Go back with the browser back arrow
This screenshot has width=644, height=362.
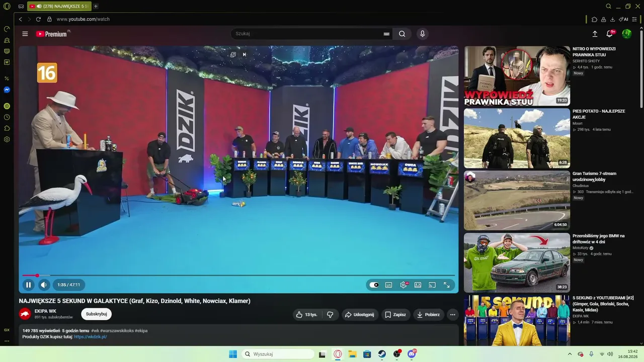[x=20, y=19]
